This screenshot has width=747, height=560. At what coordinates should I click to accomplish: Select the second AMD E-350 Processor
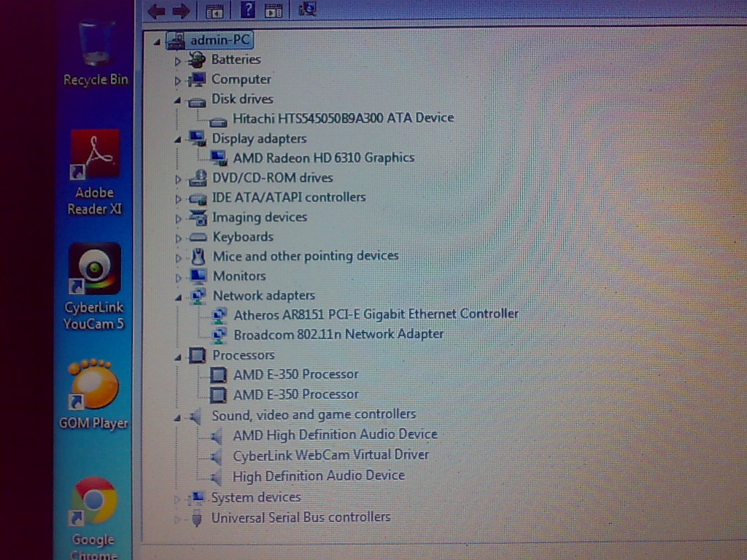click(296, 394)
